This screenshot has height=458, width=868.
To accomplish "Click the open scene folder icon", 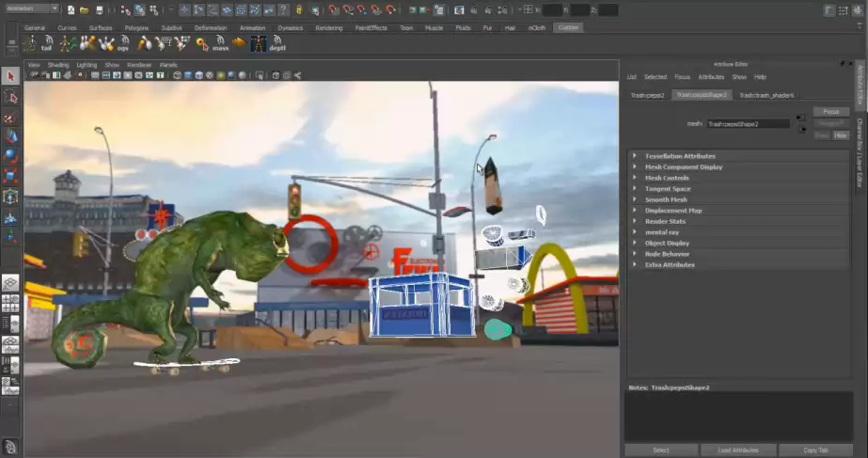I will point(84,10).
